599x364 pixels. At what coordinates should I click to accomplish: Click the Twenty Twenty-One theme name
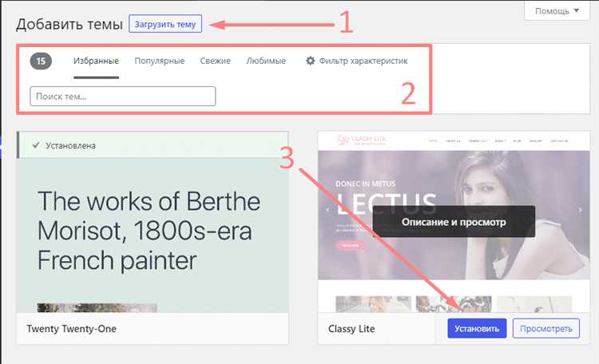coord(71,329)
